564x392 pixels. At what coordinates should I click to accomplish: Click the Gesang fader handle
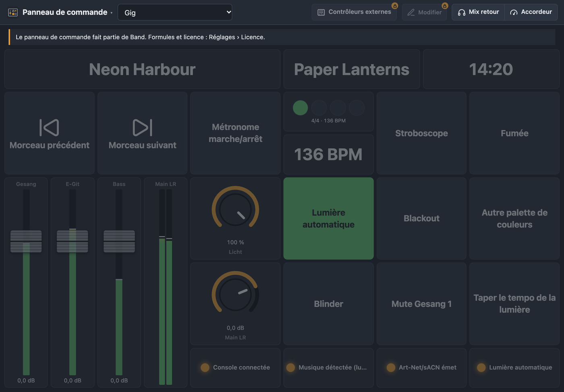[26, 241]
